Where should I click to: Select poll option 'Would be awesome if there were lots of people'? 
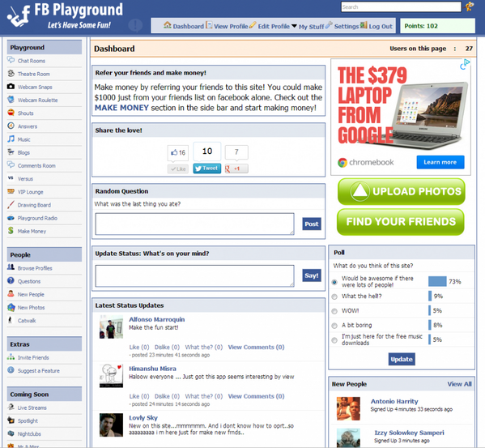(x=334, y=282)
